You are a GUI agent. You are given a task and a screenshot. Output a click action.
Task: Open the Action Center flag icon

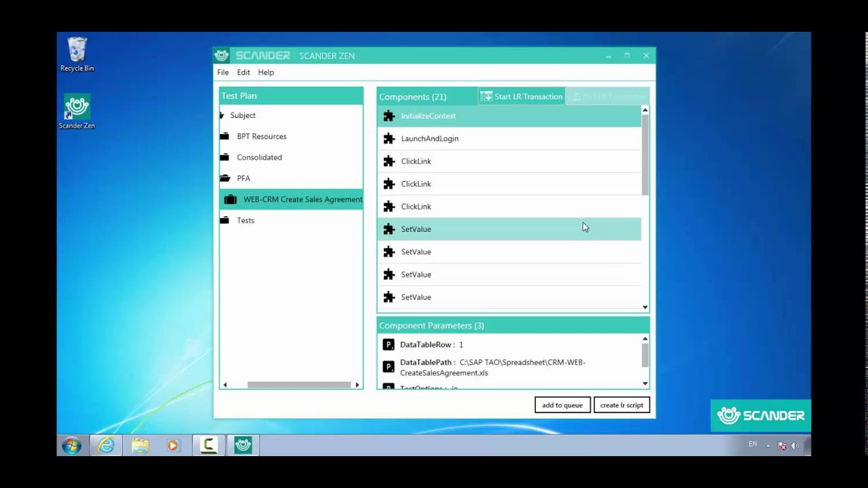pyautogui.click(x=782, y=446)
